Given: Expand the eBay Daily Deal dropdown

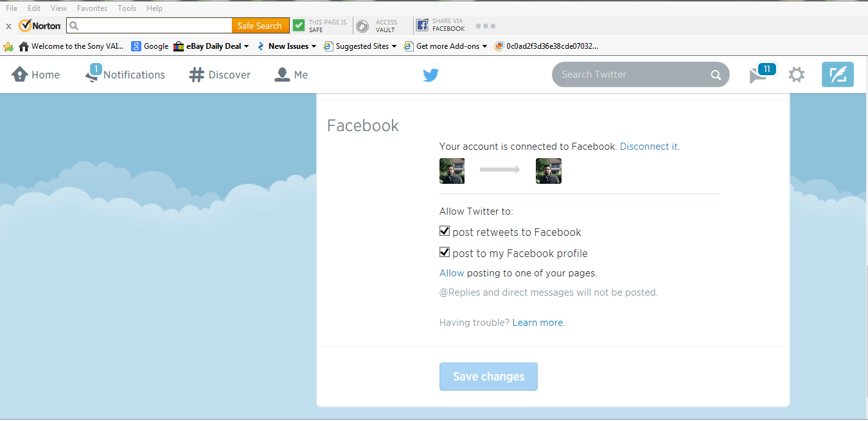Looking at the screenshot, I should [x=246, y=46].
